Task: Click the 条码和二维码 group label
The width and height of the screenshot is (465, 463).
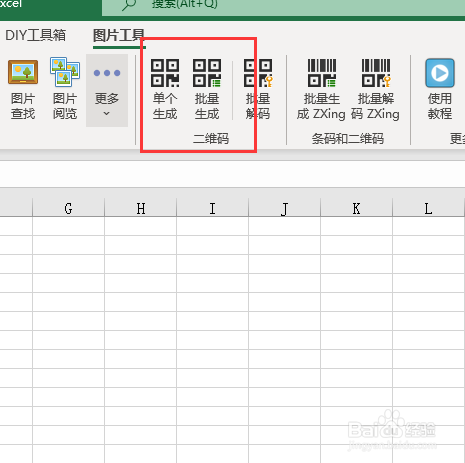Action: pos(348,139)
